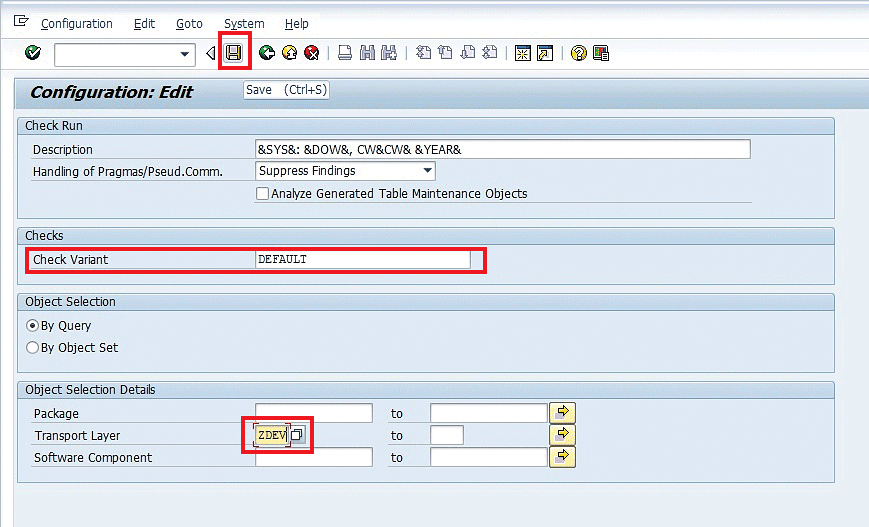Screen dimensions: 869x527
Task: Enable Analyze Generated Table Maintenance Objects checkbox
Action: point(263,194)
